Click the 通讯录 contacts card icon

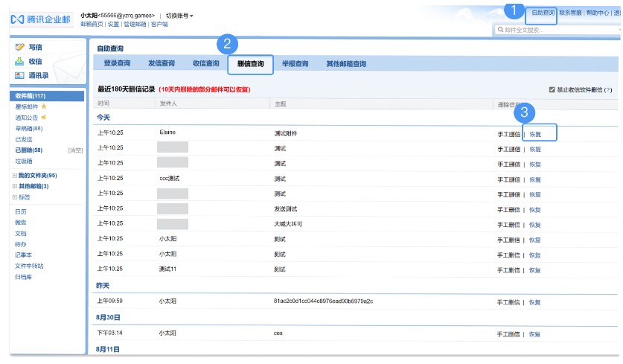19,75
